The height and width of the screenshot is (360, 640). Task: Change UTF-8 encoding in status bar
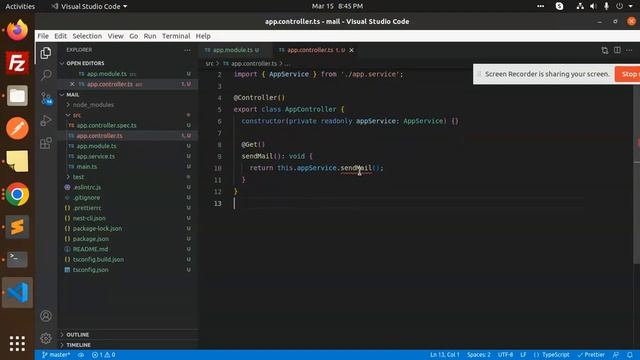505,355
